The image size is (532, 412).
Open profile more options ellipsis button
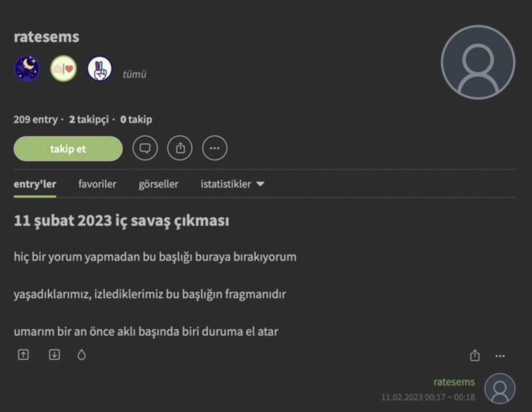[x=215, y=149]
